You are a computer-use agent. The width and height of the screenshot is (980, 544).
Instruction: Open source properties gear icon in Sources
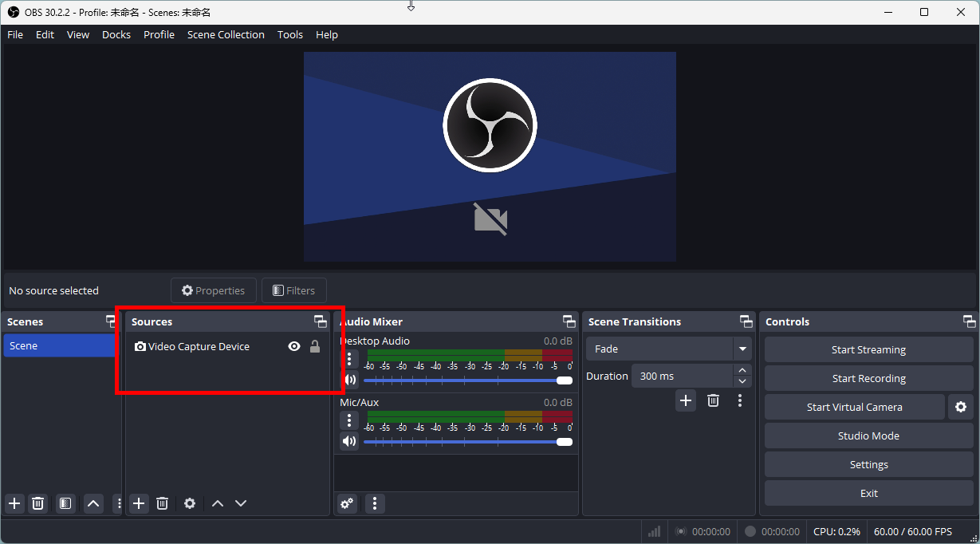pyautogui.click(x=190, y=503)
